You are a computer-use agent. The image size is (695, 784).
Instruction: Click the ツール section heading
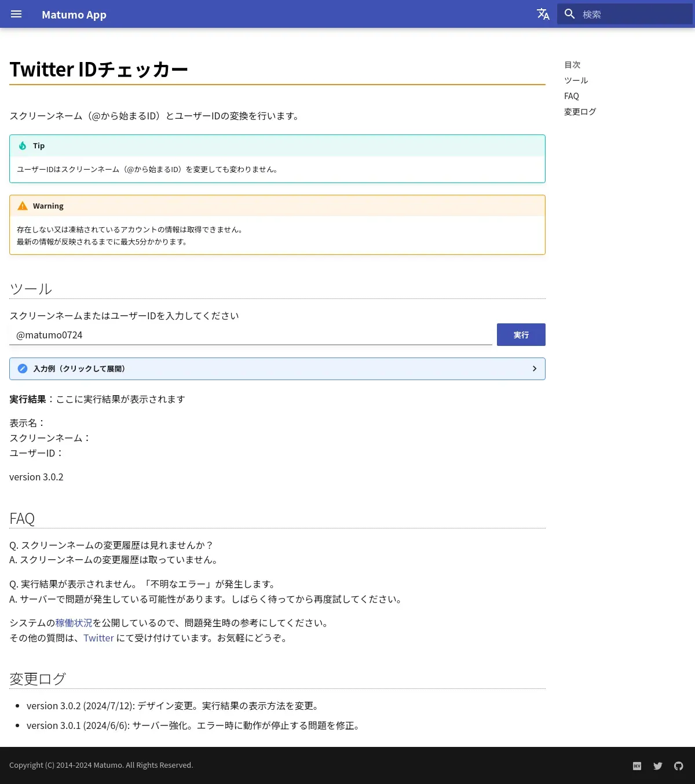pyautogui.click(x=31, y=289)
